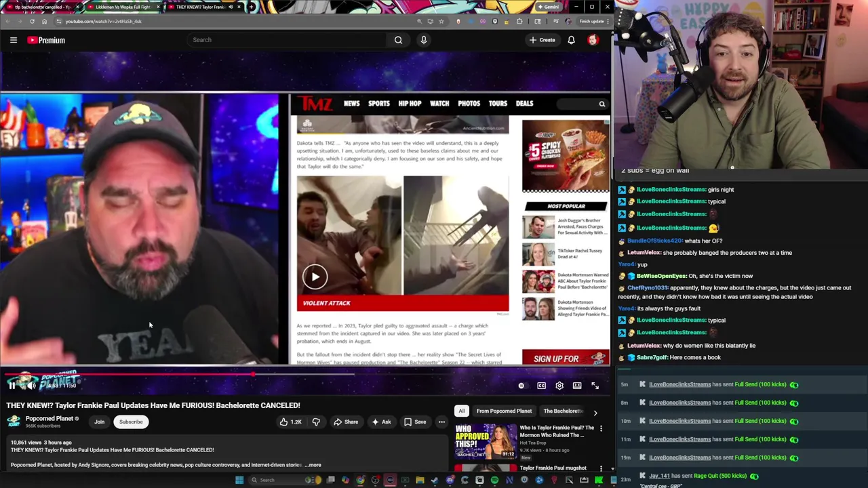Image resolution: width=868 pixels, height=488 pixels.
Task: Toggle closed captions in the player
Action: [541, 386]
